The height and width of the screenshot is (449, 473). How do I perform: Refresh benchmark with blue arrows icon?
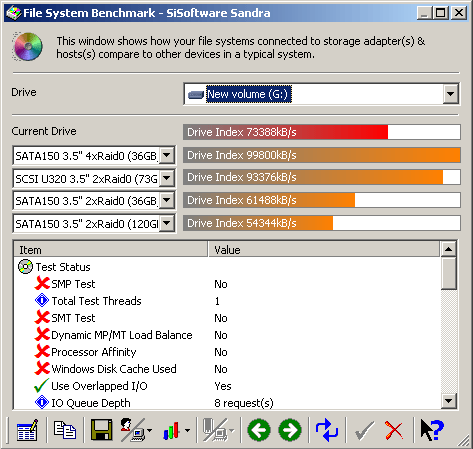[327, 430]
